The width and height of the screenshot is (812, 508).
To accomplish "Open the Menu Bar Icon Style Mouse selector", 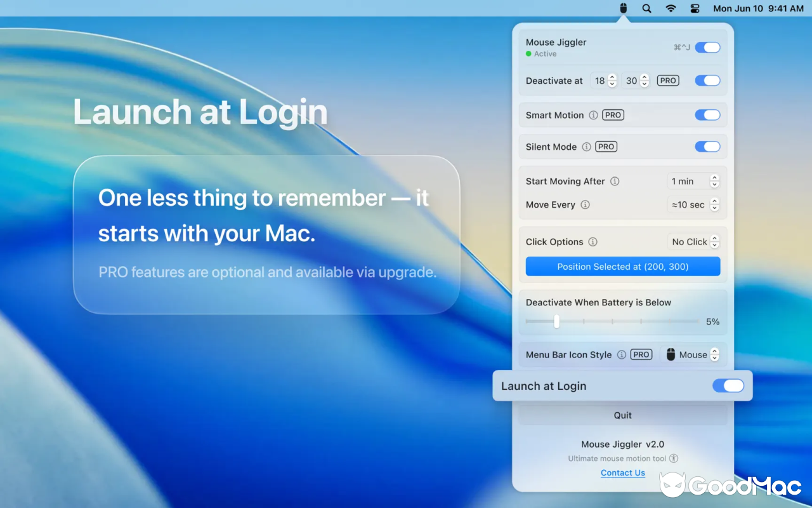I will (x=714, y=354).
